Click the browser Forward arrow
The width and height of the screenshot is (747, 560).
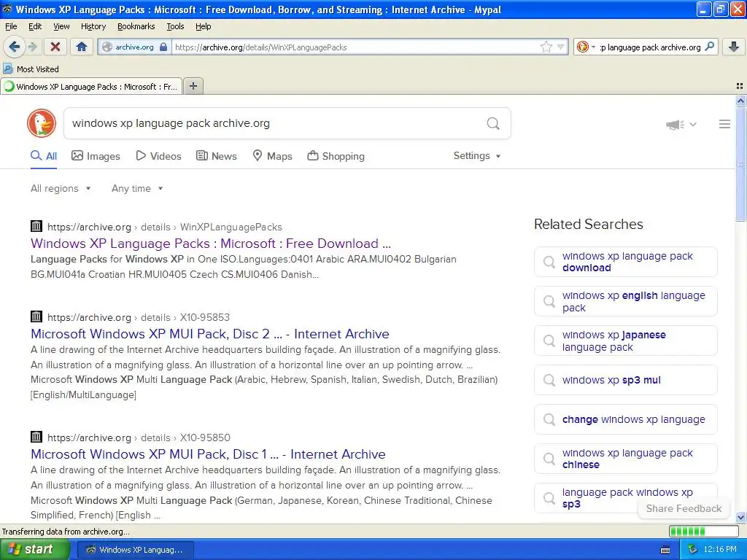pos(33,47)
